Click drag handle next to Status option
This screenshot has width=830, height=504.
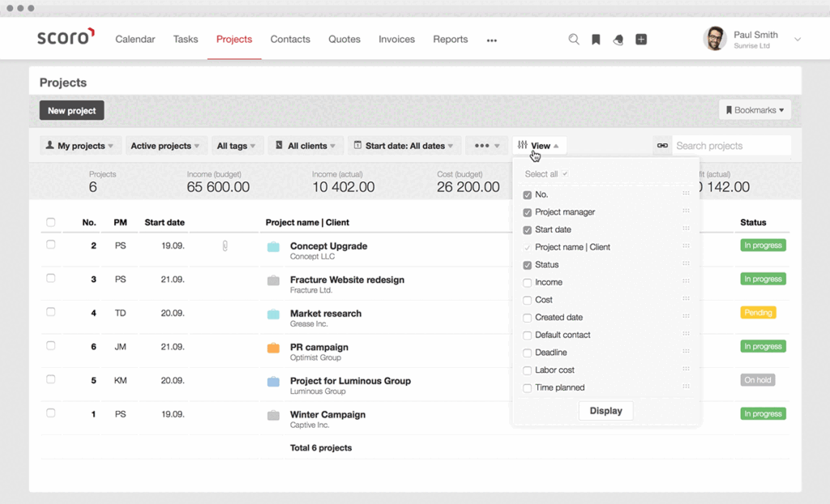pos(686,263)
